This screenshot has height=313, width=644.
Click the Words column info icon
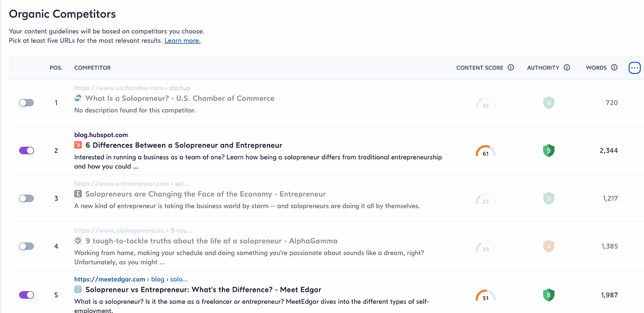point(614,67)
